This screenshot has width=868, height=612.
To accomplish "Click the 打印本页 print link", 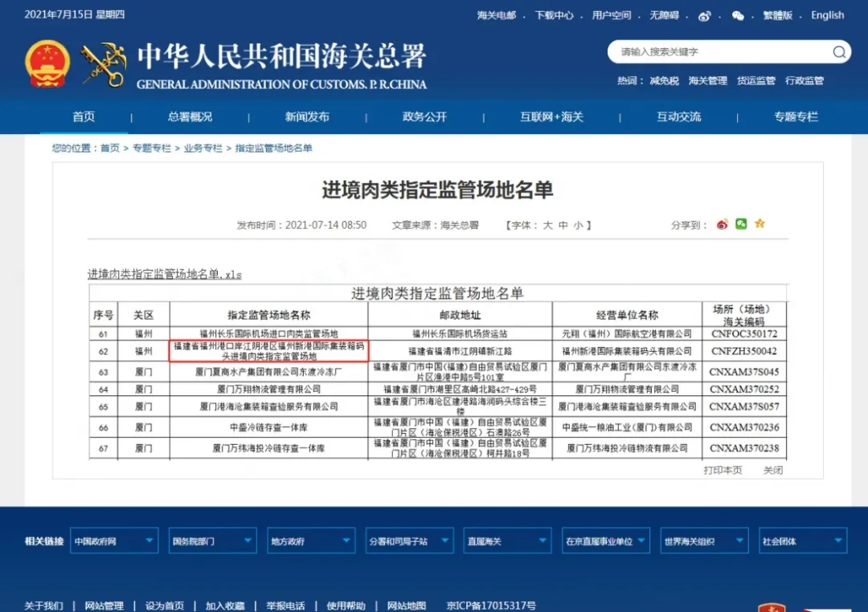I will tap(723, 470).
